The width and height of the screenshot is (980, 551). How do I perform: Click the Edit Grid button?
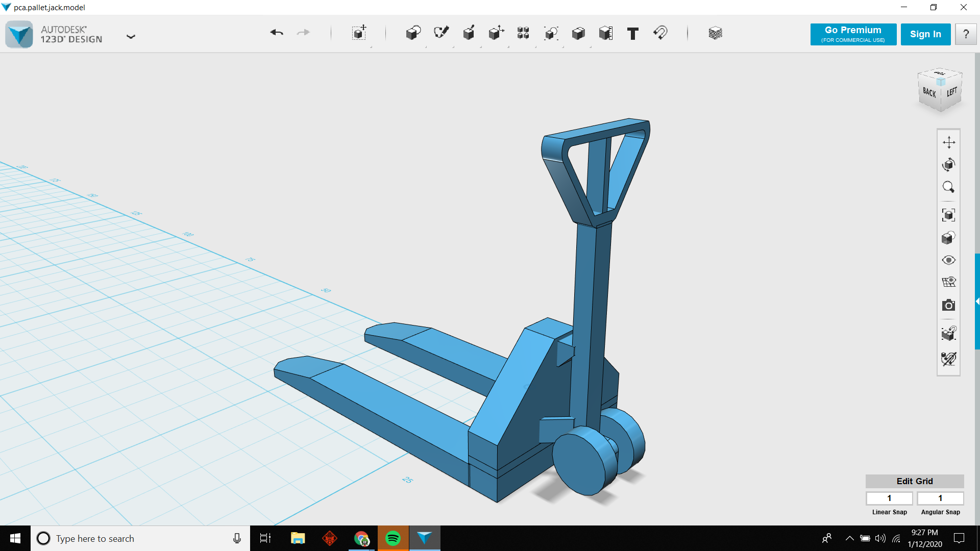click(x=915, y=481)
